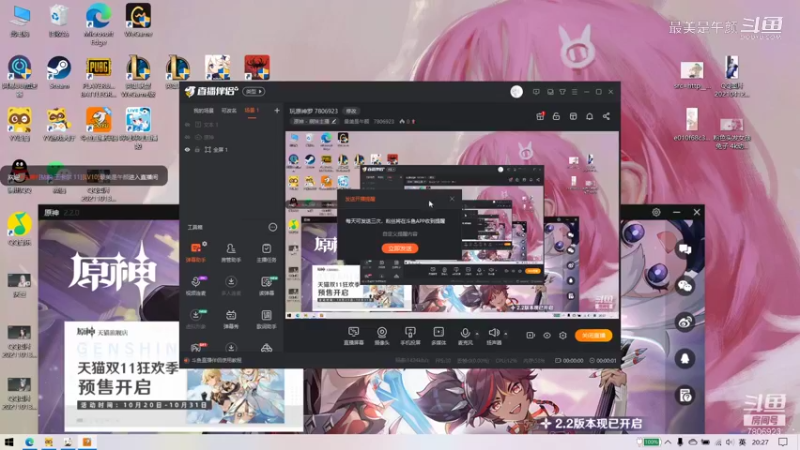This screenshot has height=450, width=800.
Task: Open Edge from the taskbar
Action: click(29, 442)
